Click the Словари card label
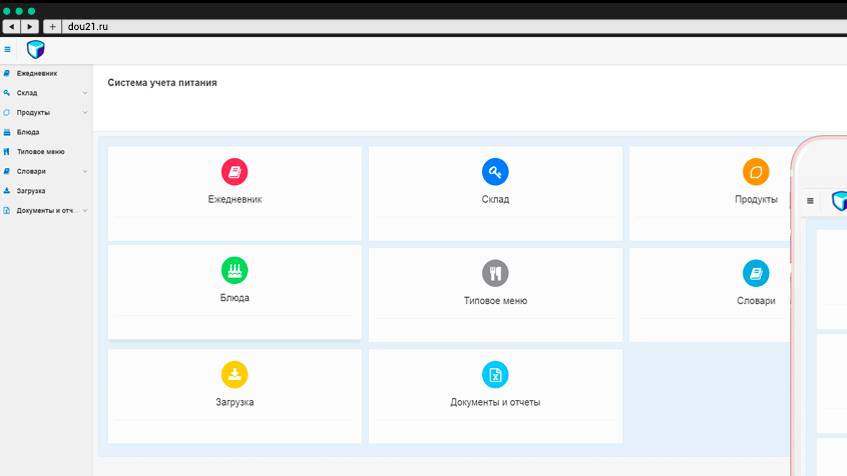847x476 pixels. [x=756, y=300]
